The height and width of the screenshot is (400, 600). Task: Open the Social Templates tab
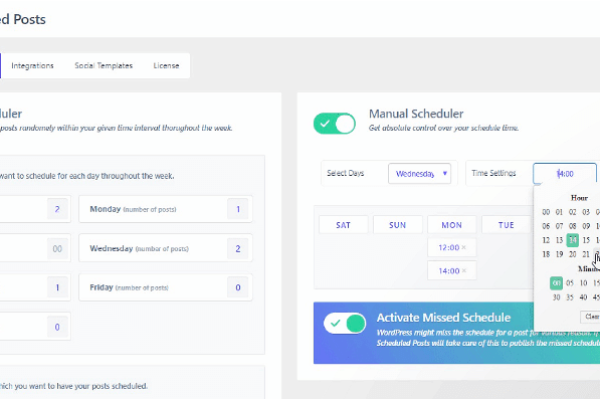point(103,66)
